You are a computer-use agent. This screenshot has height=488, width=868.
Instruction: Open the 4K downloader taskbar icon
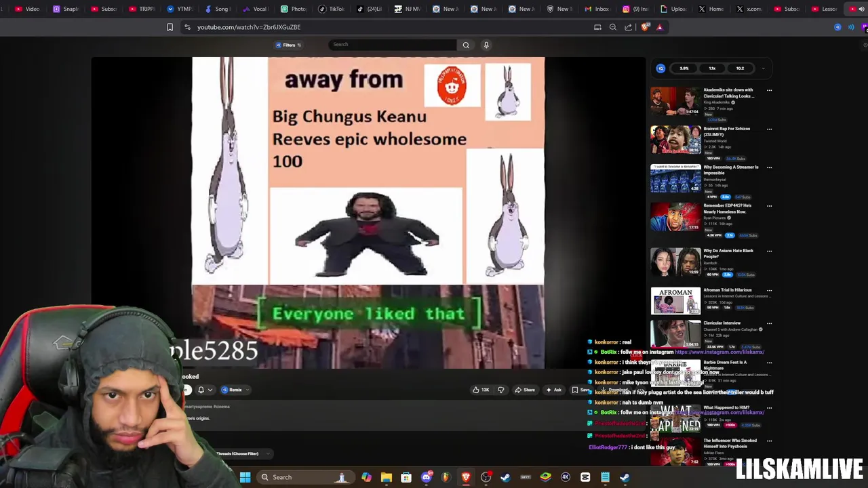coord(566,477)
